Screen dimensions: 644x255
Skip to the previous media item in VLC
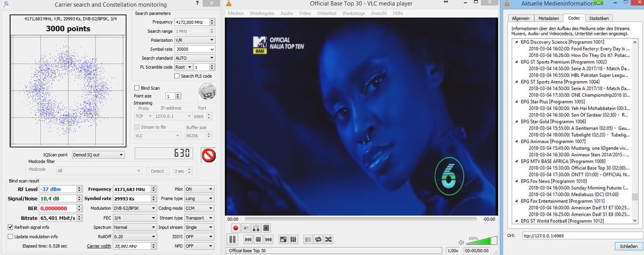(248, 239)
